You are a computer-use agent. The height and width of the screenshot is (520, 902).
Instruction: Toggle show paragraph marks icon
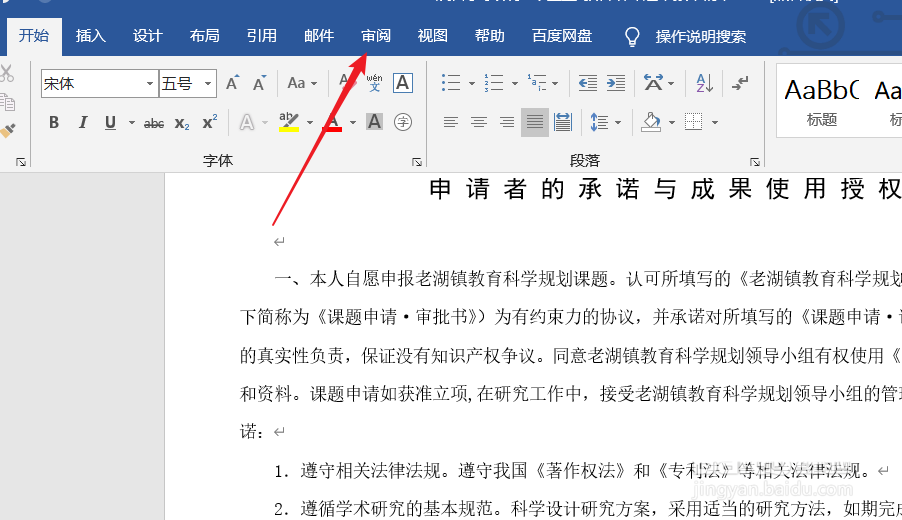click(x=740, y=83)
